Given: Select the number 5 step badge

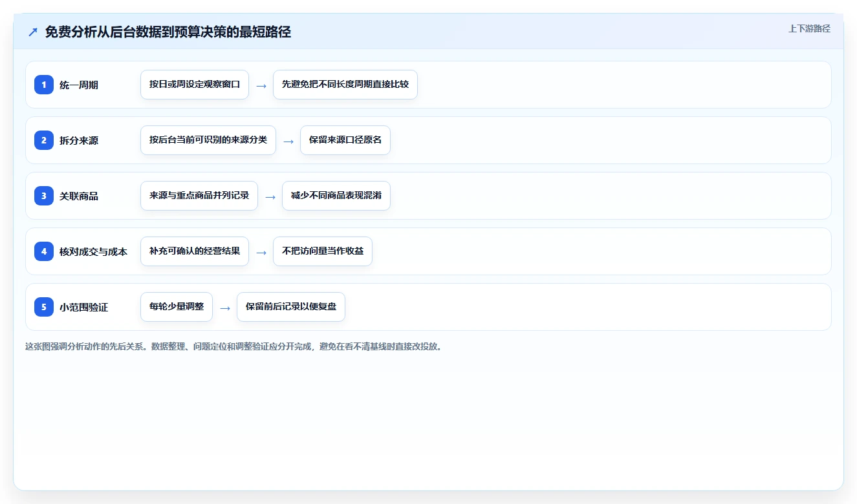Looking at the screenshot, I should 44,307.
